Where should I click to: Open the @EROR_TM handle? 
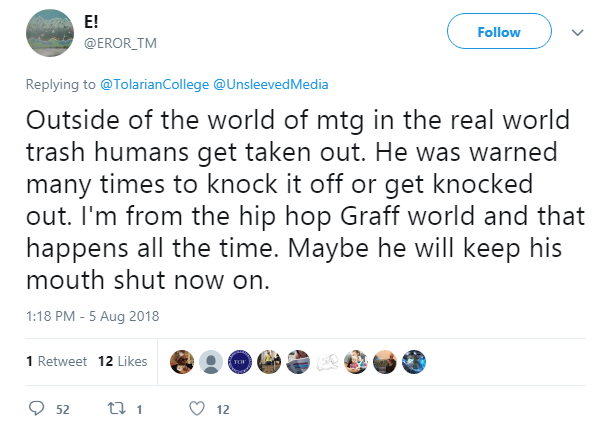pyautogui.click(x=121, y=43)
